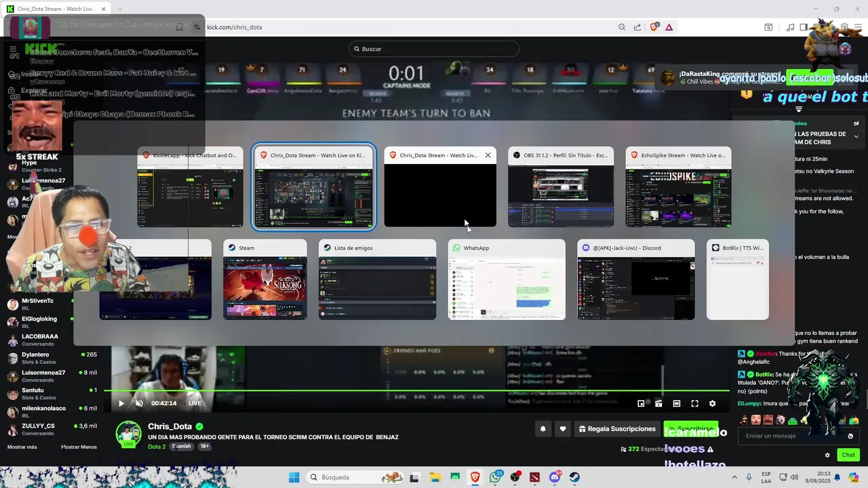Open Dota 2 from the taskbar
This screenshot has width=868, height=488.
535,477
